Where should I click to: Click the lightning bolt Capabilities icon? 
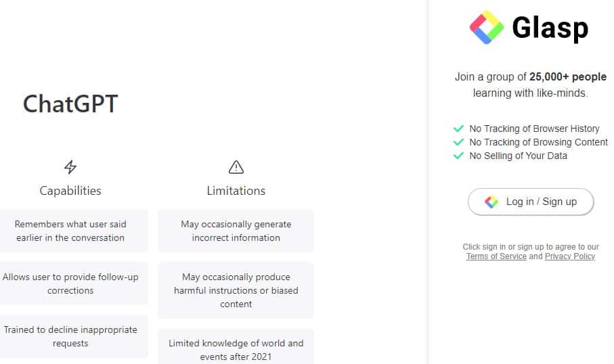pyautogui.click(x=70, y=166)
